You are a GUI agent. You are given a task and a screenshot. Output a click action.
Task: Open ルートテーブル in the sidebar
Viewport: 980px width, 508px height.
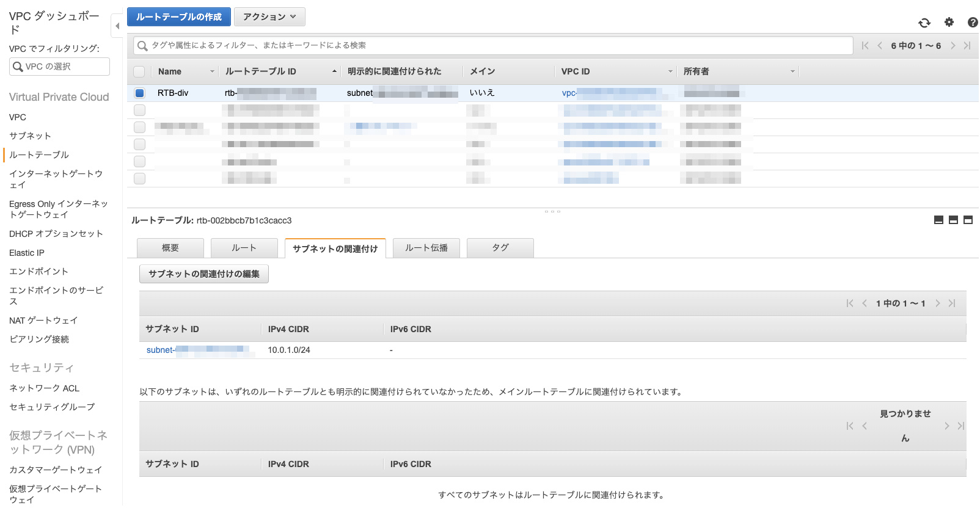pyautogui.click(x=39, y=154)
